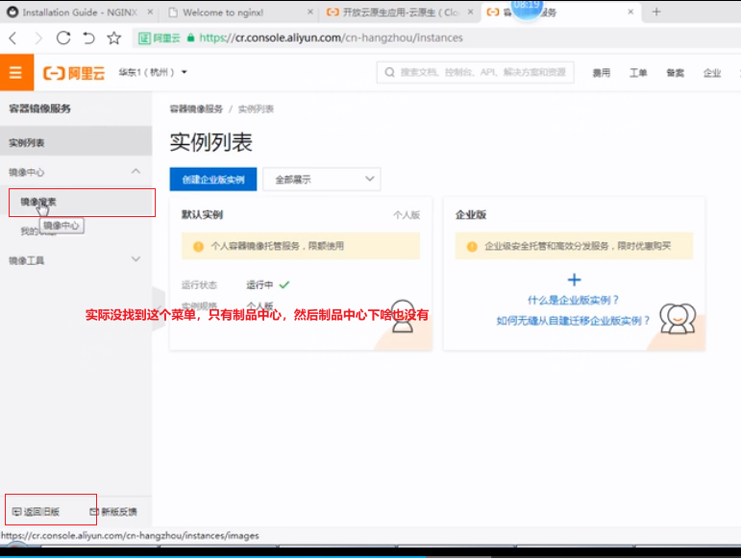Click the plus icon in 企业版 card
Viewport: 741px width, 560px height.
[x=574, y=280]
